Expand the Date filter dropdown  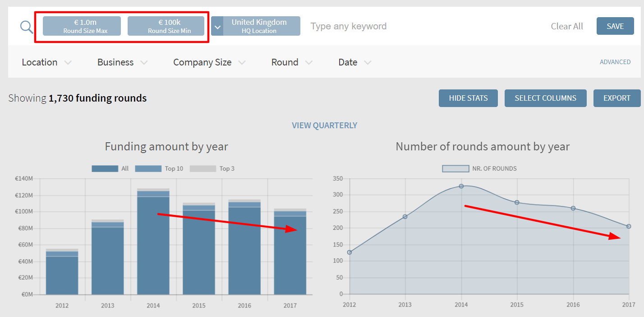[355, 62]
